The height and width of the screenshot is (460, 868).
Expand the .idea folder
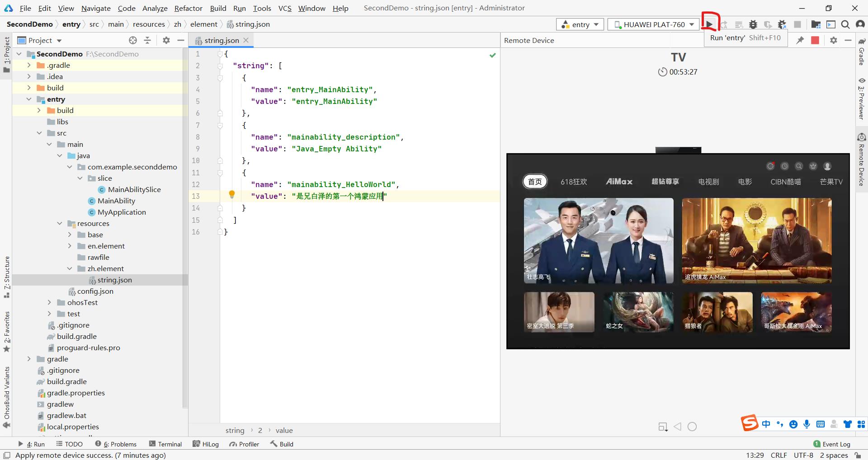29,76
